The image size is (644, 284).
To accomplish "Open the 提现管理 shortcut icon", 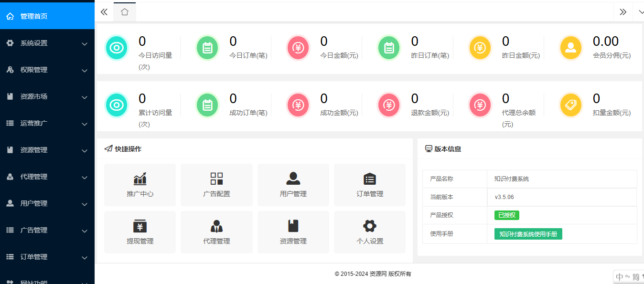I will click(140, 226).
